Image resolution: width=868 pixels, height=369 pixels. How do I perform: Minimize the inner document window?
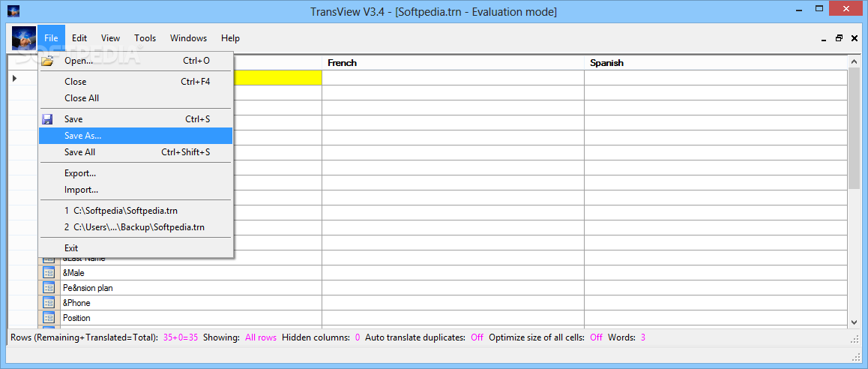tap(825, 38)
